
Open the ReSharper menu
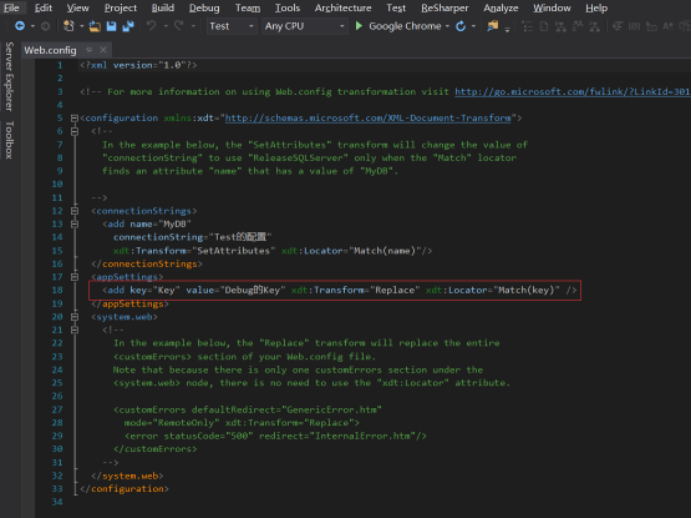click(x=445, y=8)
